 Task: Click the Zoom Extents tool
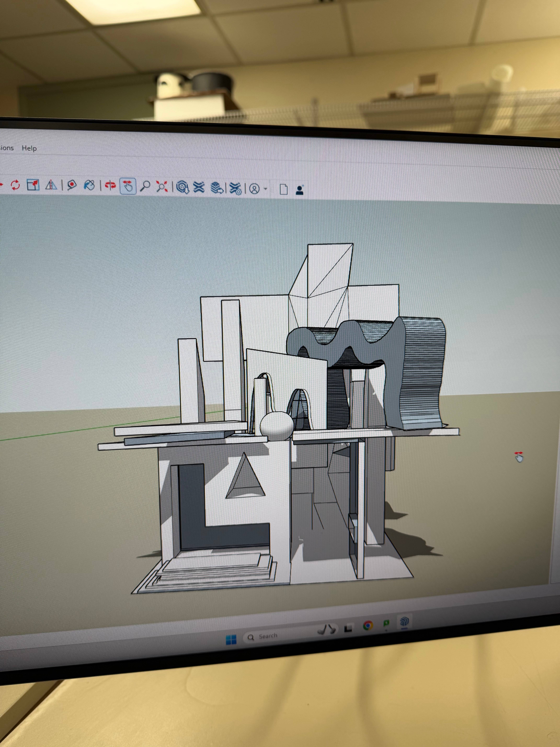pyautogui.click(x=162, y=186)
